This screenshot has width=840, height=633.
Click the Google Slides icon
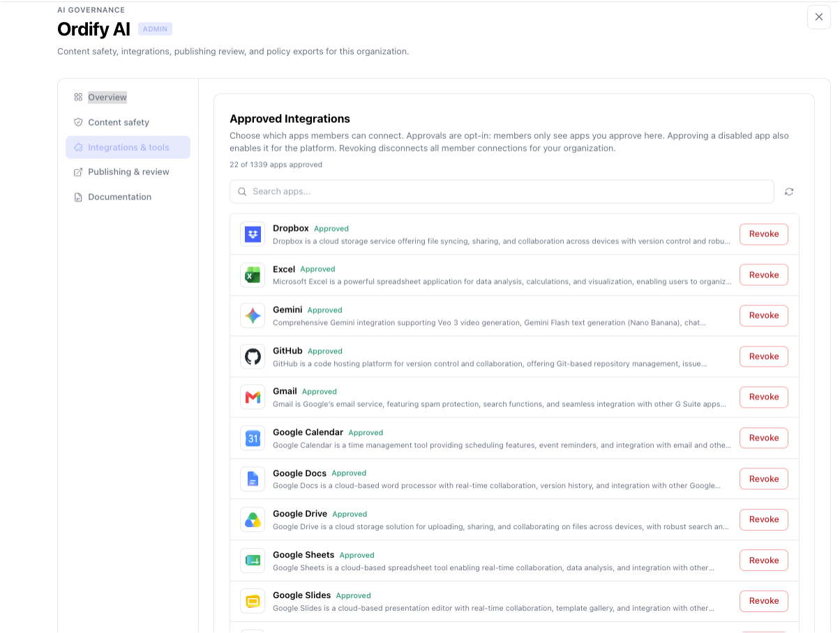253,602
